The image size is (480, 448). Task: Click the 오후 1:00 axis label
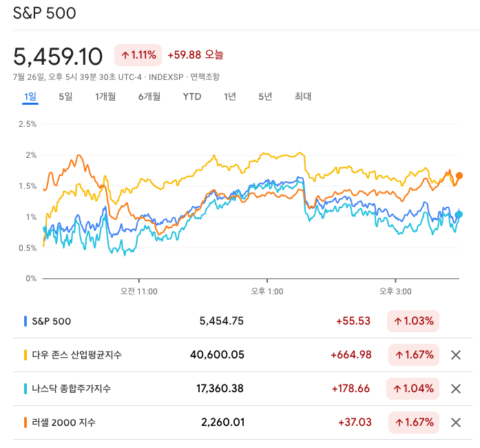[267, 291]
